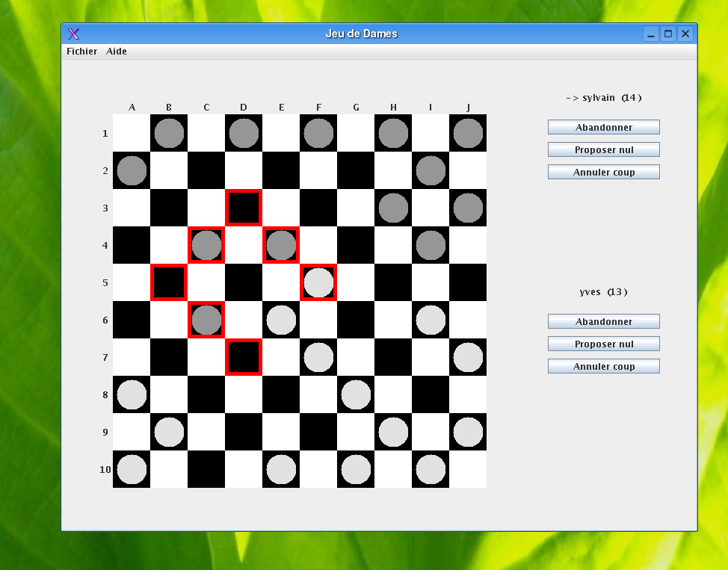Maximize the Jeu de Dames window
Viewport: 728px width, 570px height.
click(668, 34)
